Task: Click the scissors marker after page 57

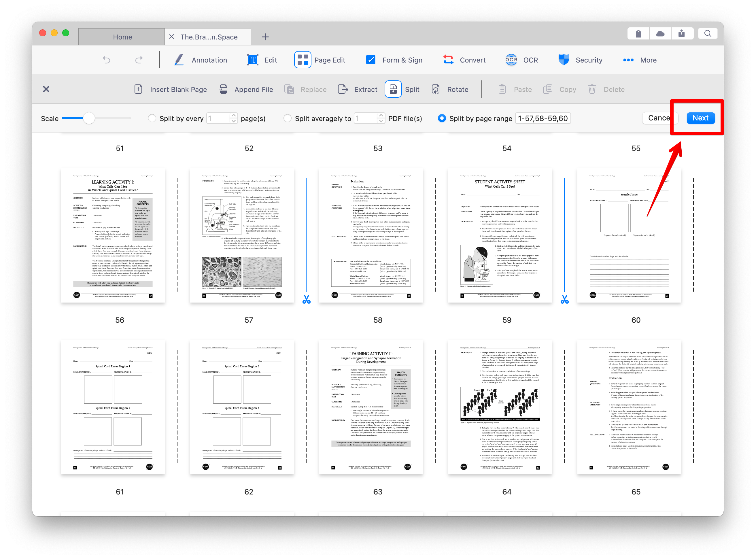Action: 307,300
